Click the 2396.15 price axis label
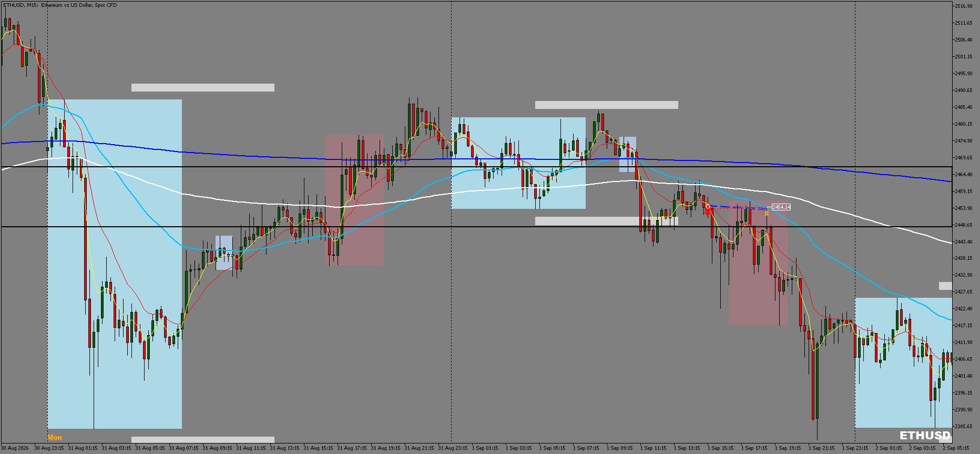980x454 pixels. coord(964,393)
